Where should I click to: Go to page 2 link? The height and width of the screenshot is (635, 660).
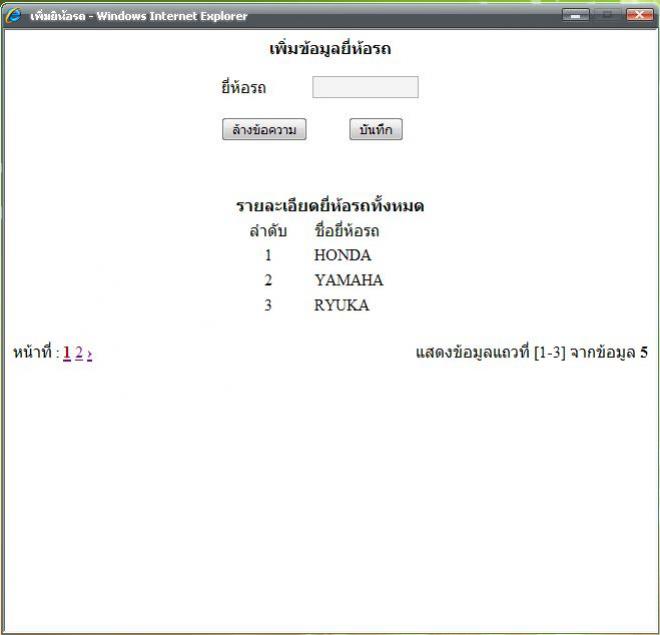click(x=79, y=352)
